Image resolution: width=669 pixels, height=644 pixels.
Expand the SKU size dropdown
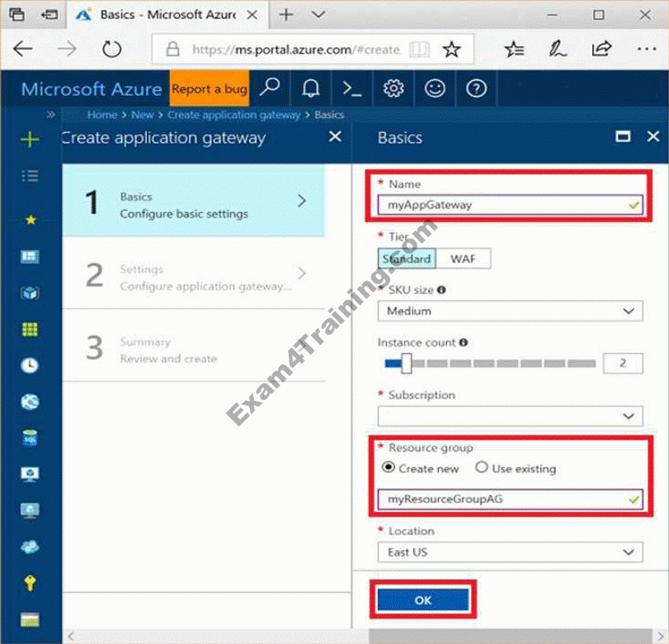[x=510, y=311]
